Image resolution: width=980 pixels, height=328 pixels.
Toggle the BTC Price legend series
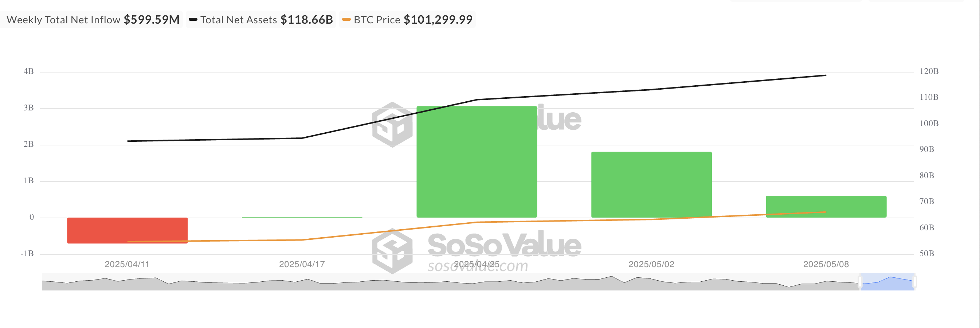(407, 19)
